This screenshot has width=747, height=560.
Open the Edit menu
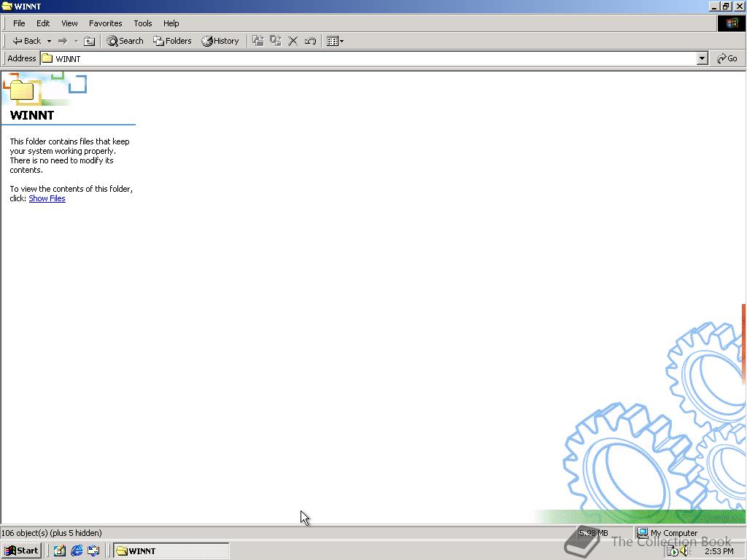tap(43, 23)
